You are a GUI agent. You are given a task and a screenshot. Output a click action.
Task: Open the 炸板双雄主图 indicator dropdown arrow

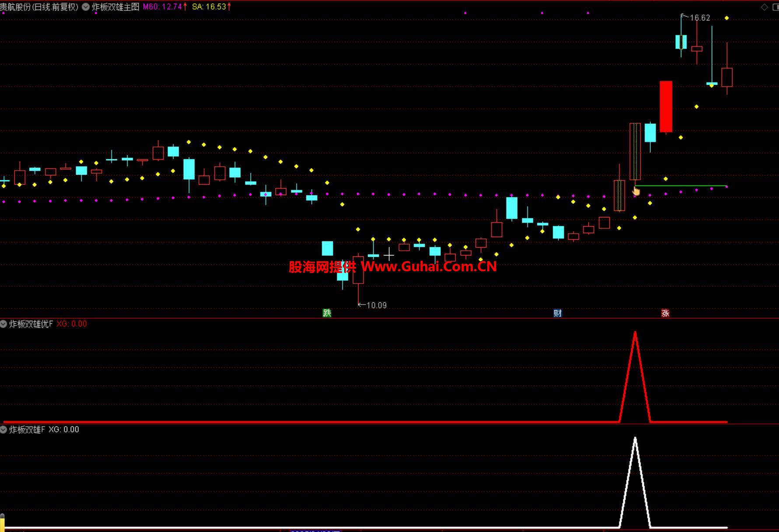point(86,7)
